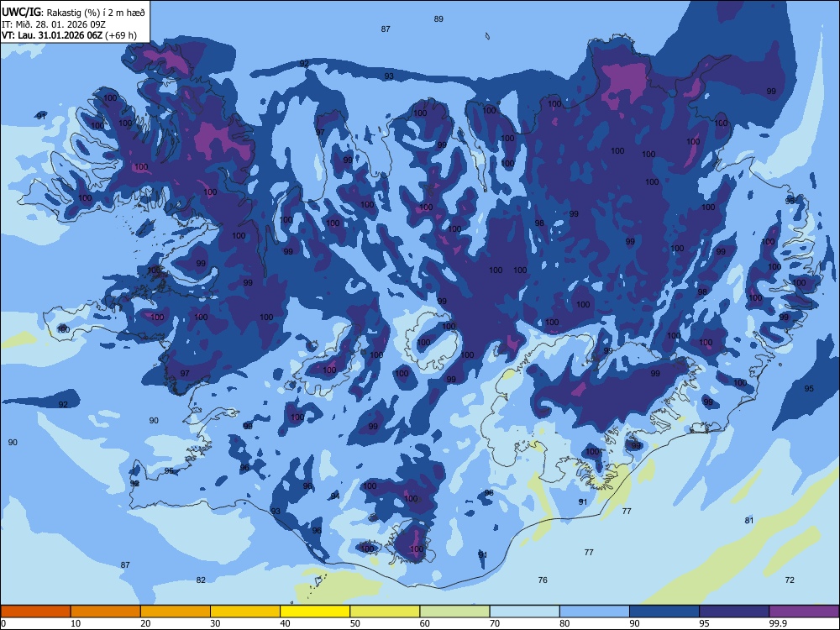Click the 10–20 orange legend swatch
Viewport: 840px width, 630px height.
[x=106, y=612]
